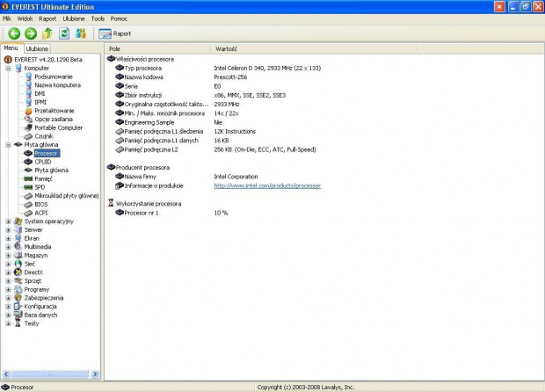The width and height of the screenshot is (545, 392).
Task: Open the Widok menu
Action: coord(25,18)
